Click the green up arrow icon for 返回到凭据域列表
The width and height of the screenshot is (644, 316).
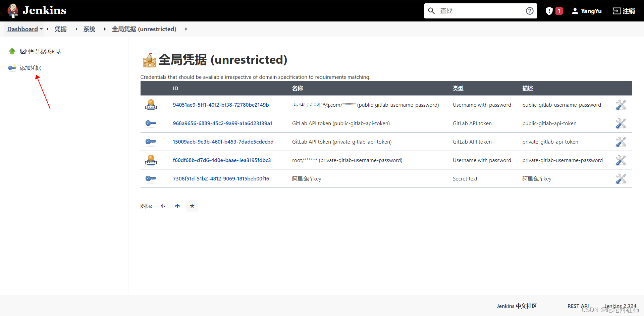point(12,51)
